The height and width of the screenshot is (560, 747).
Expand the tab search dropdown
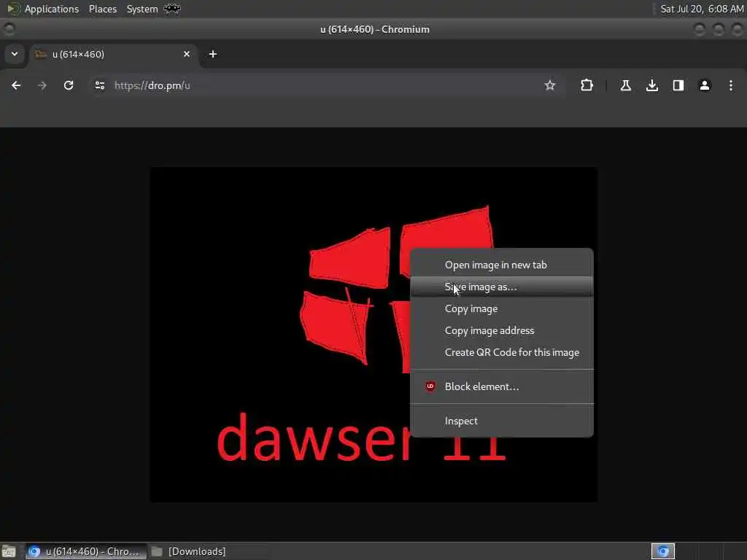(15, 54)
